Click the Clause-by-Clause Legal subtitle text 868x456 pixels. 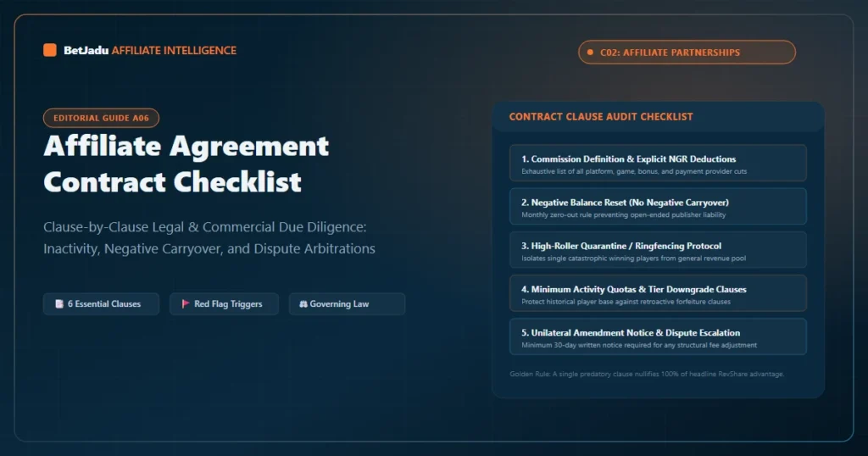click(x=209, y=238)
